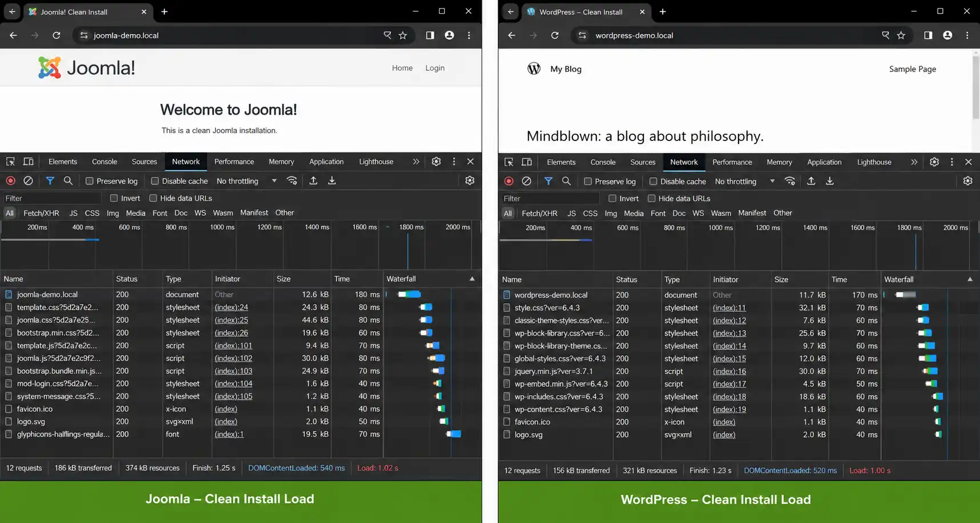Import HAR file icon in Joomla DevTools
Viewport: 980px width, 523px height.
[313, 181]
